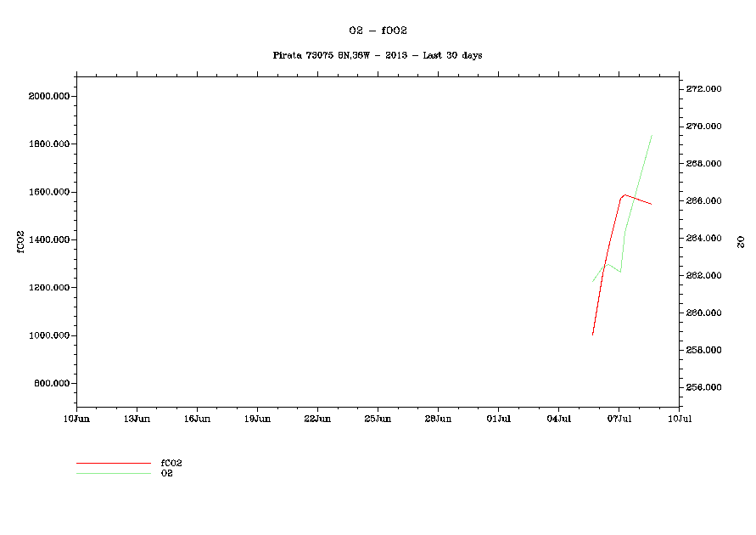Click the 01Jul date axis label
Screen dimensions: 756x535
[x=498, y=418]
